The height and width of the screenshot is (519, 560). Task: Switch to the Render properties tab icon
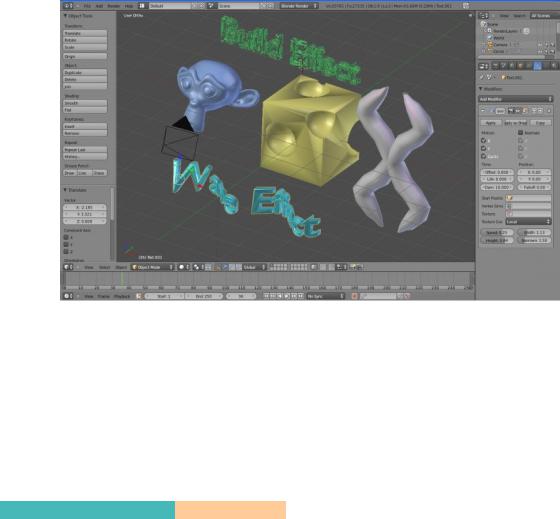tap(495, 66)
